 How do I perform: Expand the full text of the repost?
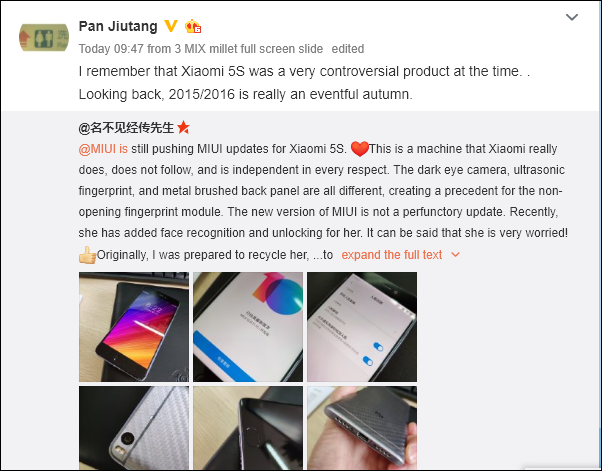pos(392,255)
